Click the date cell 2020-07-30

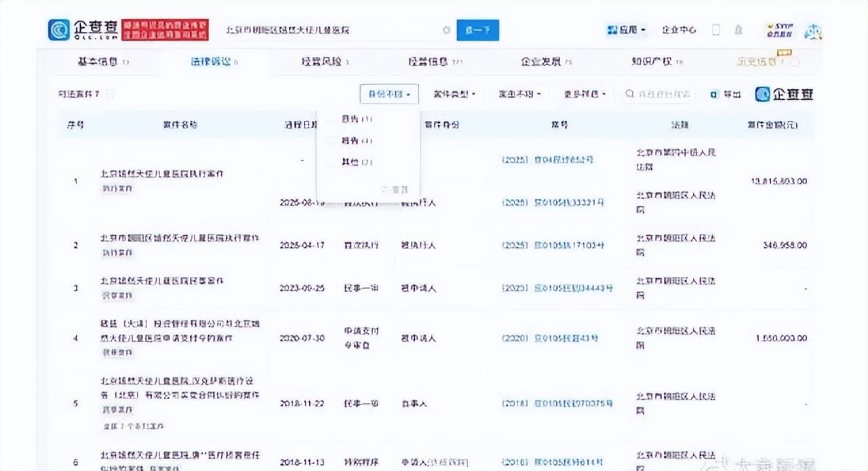coord(302,338)
